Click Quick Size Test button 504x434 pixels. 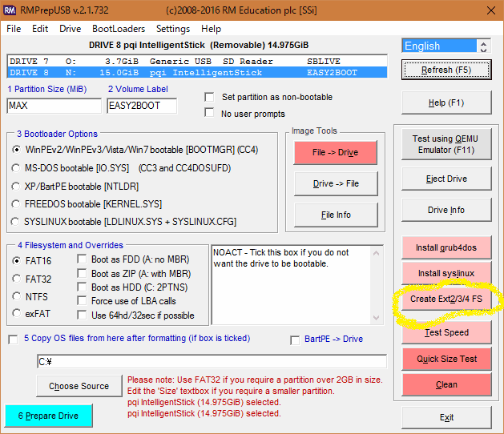pos(446,359)
